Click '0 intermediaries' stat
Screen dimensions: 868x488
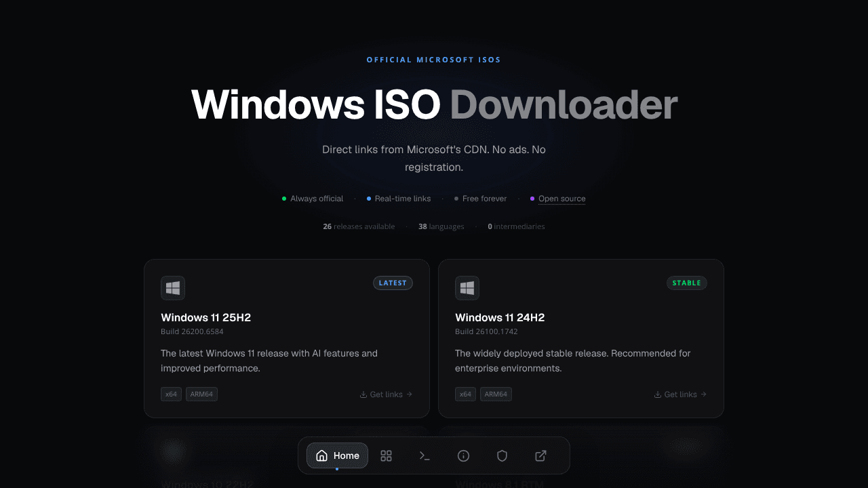[516, 226]
